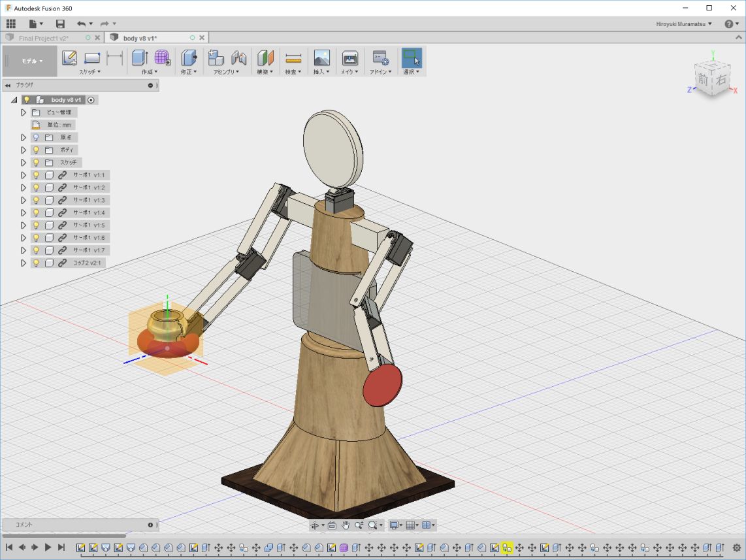Click the Extrude create icon
Screen dimensions: 746x560
coord(139,58)
